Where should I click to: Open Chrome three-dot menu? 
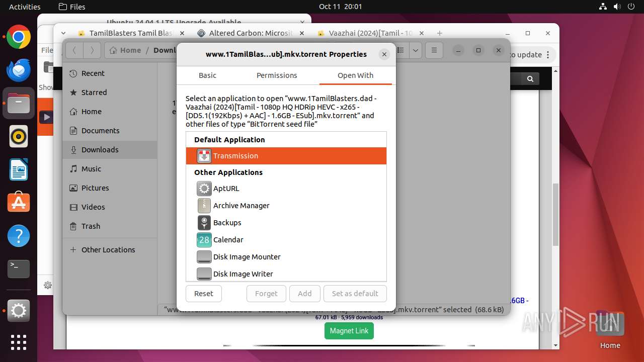[x=549, y=55]
